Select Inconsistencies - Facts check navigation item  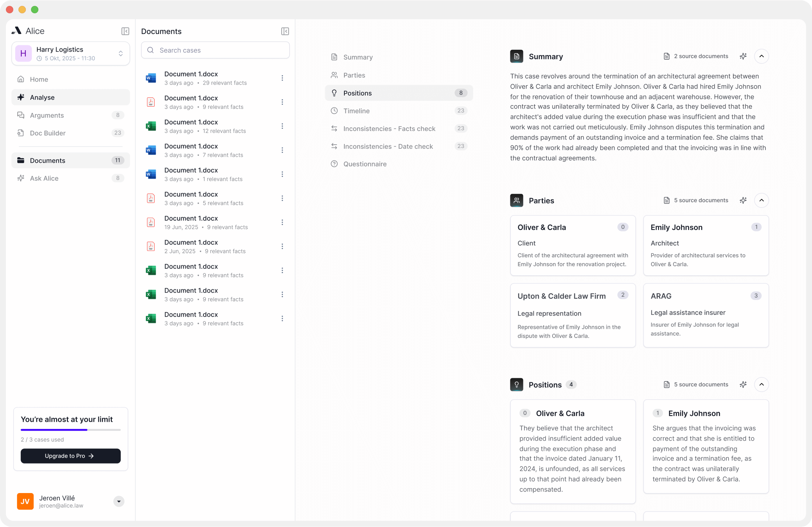389,128
